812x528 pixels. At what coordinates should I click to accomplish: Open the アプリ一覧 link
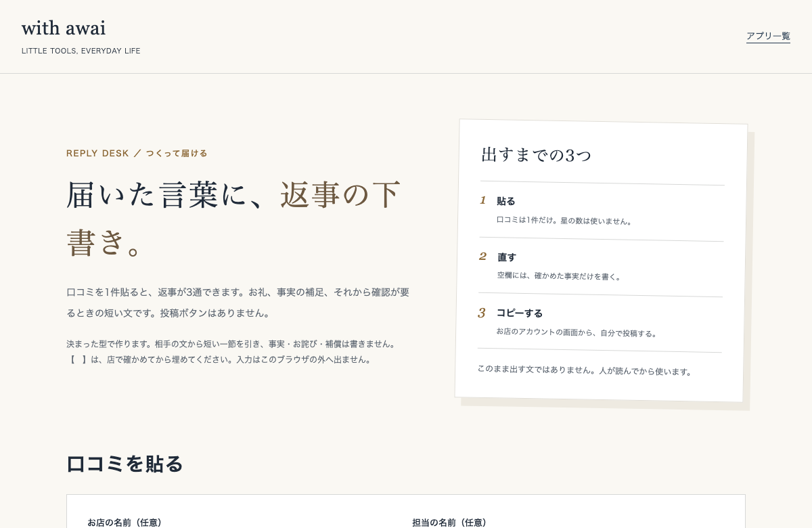768,36
